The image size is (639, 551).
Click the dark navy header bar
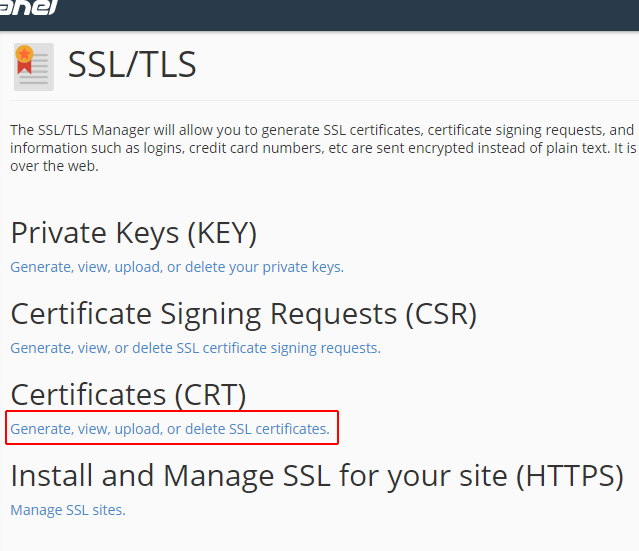click(320, 15)
